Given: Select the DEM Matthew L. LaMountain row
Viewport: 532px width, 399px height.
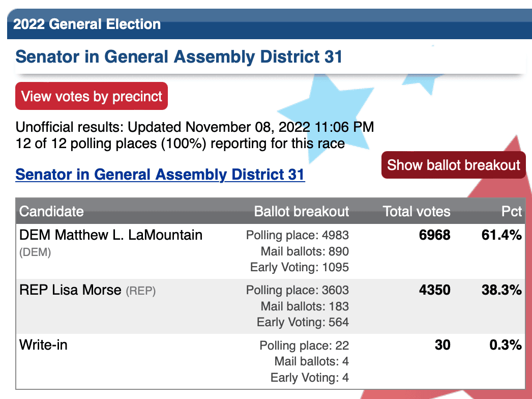Looking at the screenshot, I should pos(271,251).
